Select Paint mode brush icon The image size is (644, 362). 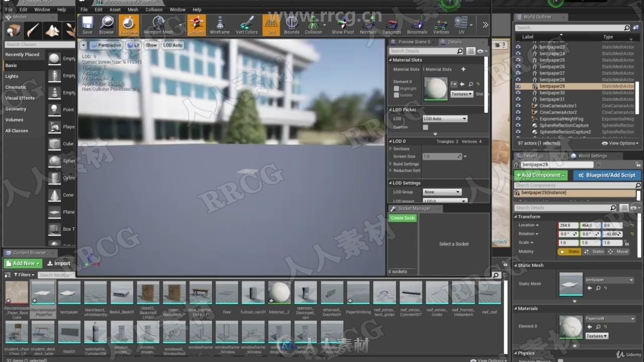click(x=33, y=31)
